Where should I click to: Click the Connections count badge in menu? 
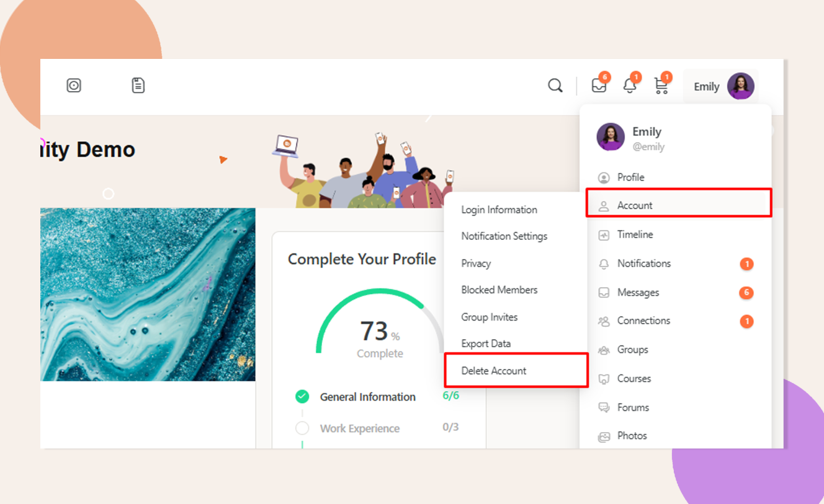[746, 321]
